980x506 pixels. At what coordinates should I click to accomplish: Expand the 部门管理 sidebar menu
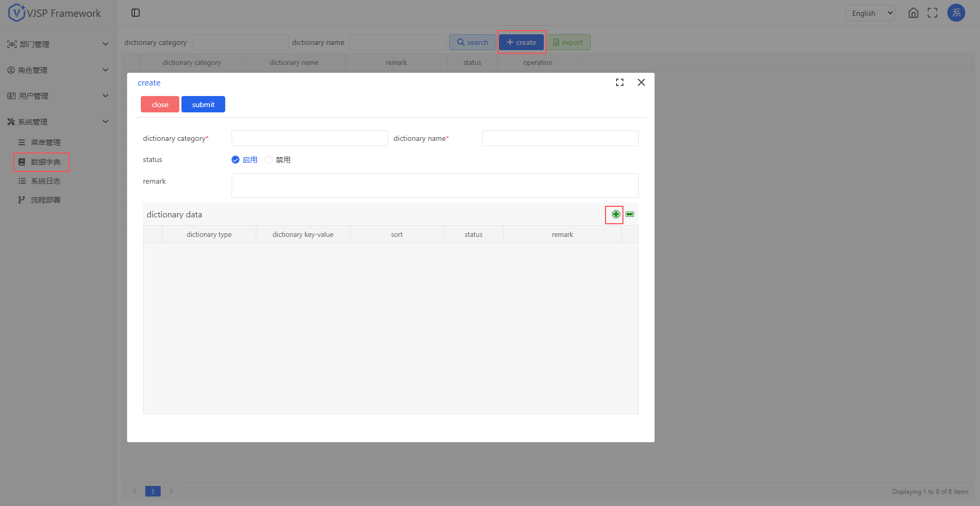(x=57, y=44)
